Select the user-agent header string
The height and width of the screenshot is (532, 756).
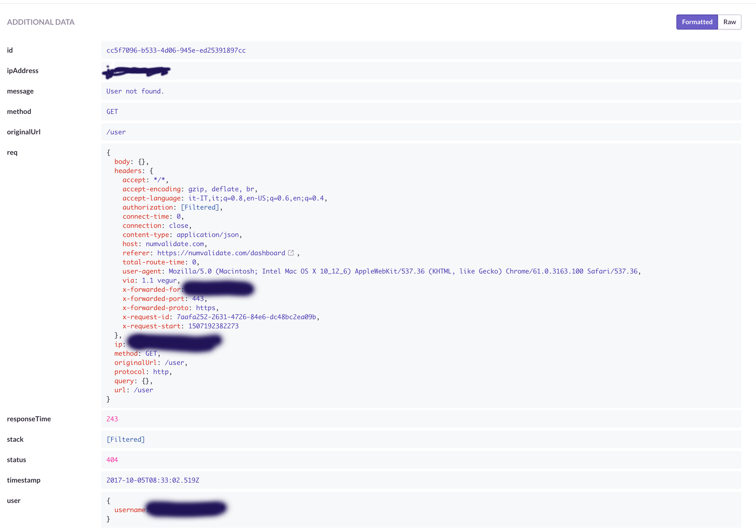tap(403, 271)
